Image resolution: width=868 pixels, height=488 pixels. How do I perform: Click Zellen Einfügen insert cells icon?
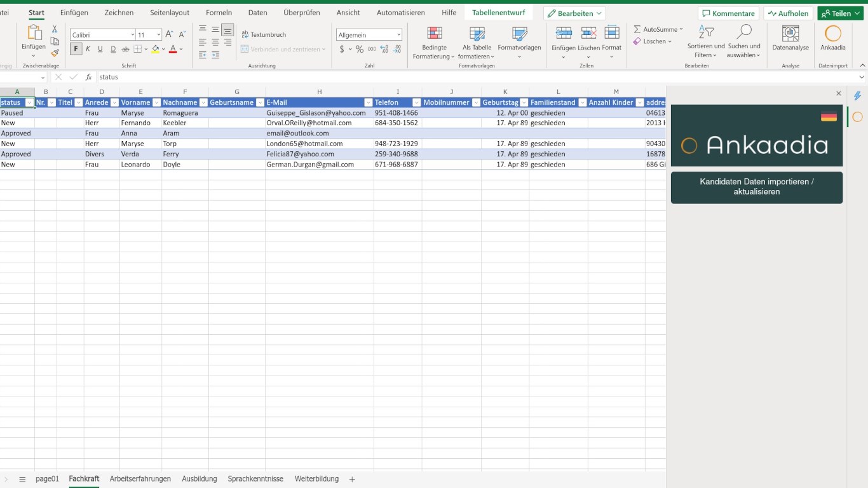click(x=563, y=43)
